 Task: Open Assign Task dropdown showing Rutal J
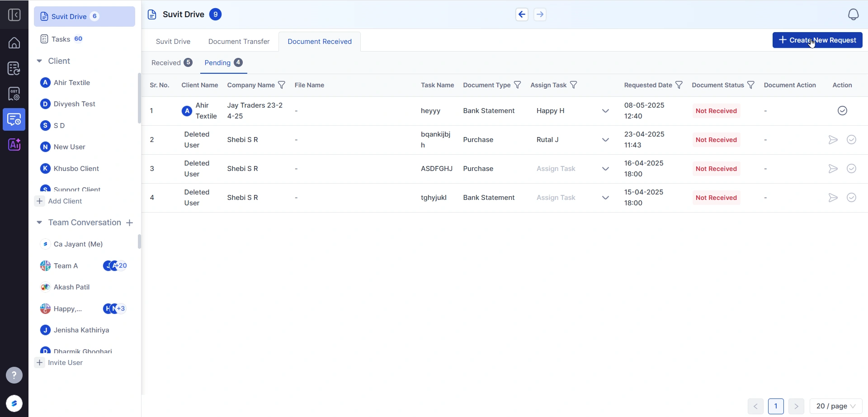pos(573,140)
